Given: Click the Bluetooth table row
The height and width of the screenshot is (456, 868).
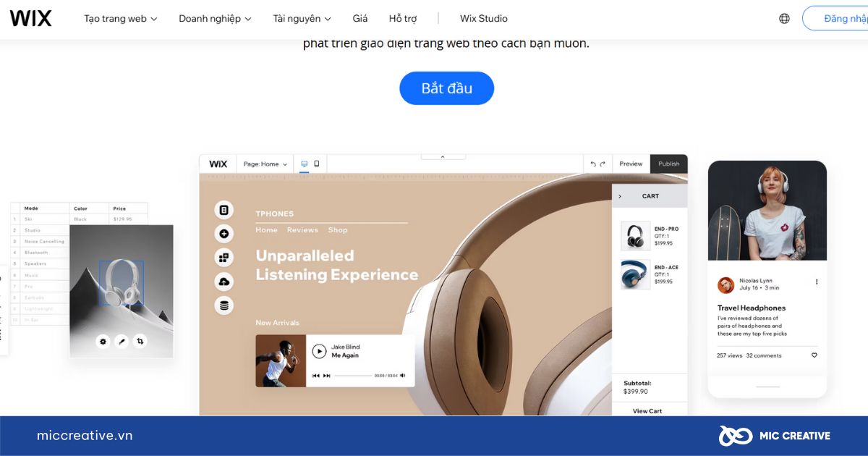Looking at the screenshot, I should click(40, 253).
